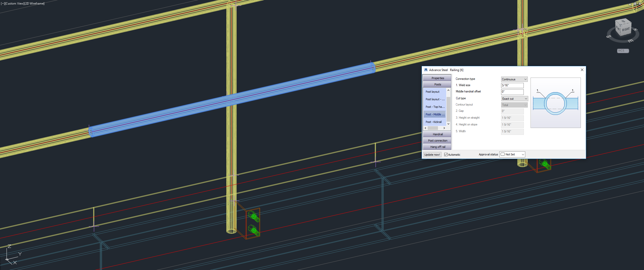Open the Cut type dropdown
644x270 pixels.
point(514,98)
